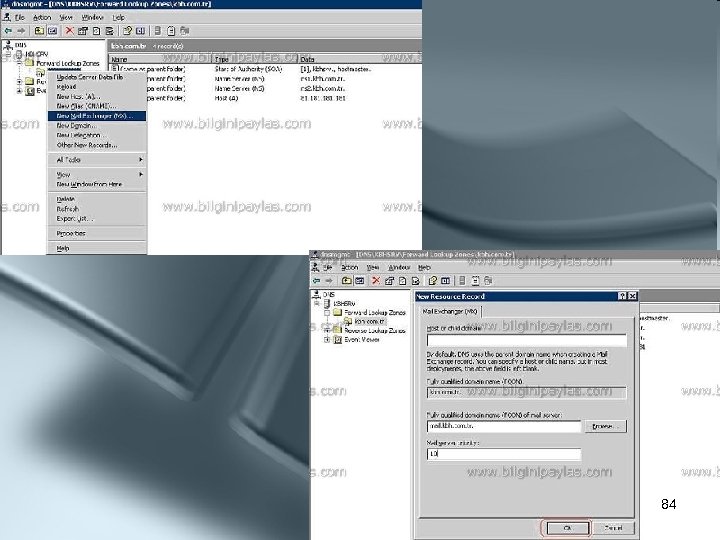
Task: Collapse Forward Lookup Zones in top window tree
Action: coord(20,63)
